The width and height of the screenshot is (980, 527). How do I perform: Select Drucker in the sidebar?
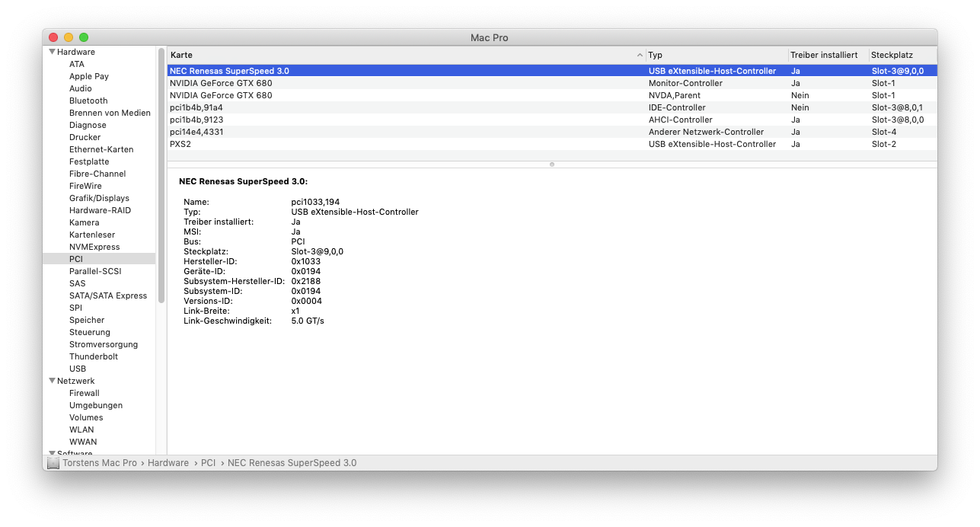pos(85,137)
